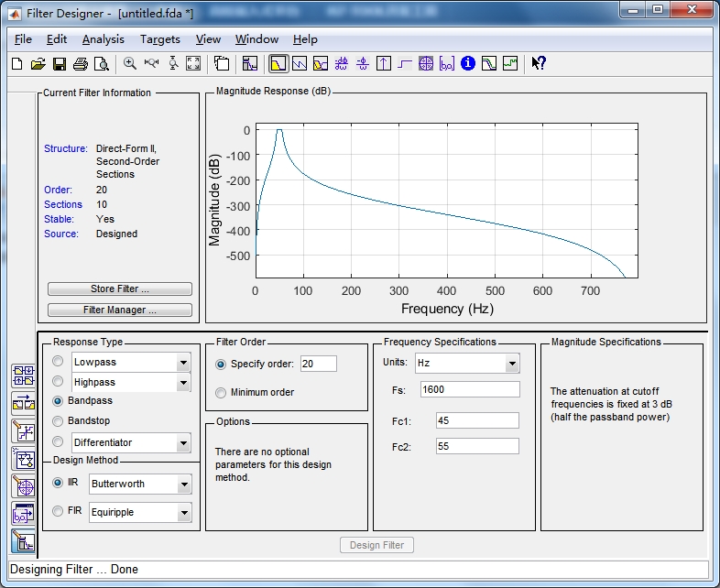The image size is (720, 588).
Task: Show Magnitude Response plot icon
Action: click(x=278, y=64)
